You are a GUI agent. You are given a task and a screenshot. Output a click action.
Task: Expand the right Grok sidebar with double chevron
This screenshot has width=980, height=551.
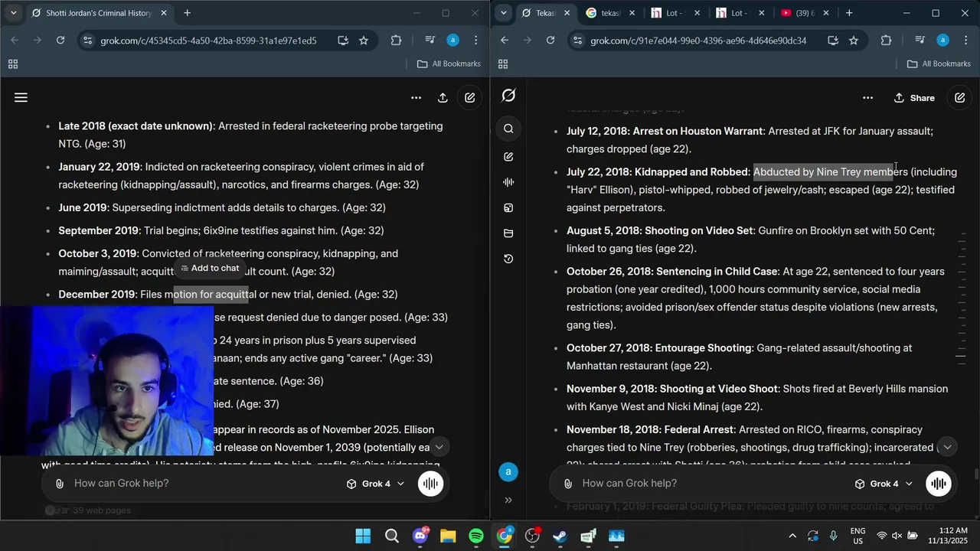click(x=508, y=500)
